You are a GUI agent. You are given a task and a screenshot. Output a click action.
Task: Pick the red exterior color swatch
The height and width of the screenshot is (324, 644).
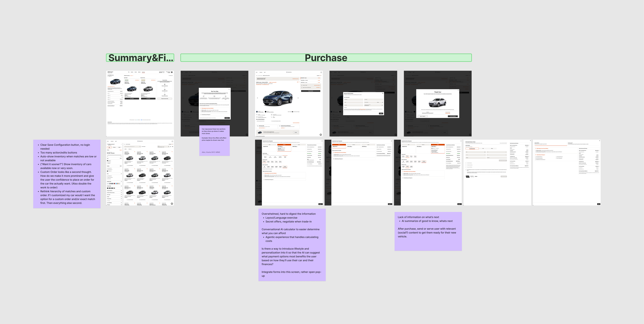(114, 183)
